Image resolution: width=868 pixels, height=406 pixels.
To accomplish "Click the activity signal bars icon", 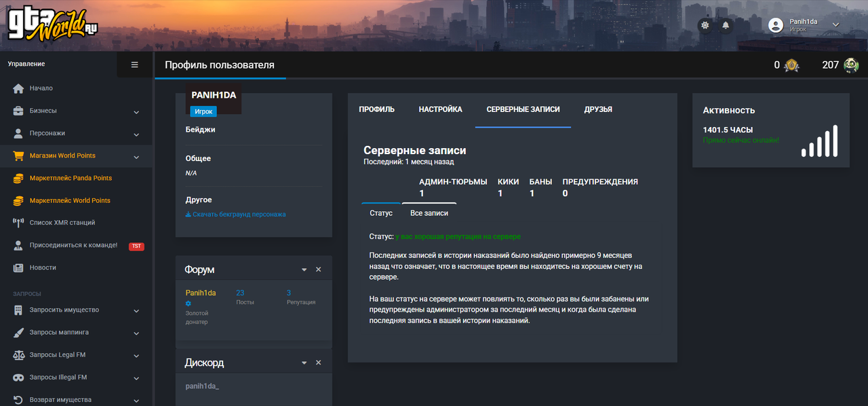I will (x=820, y=141).
